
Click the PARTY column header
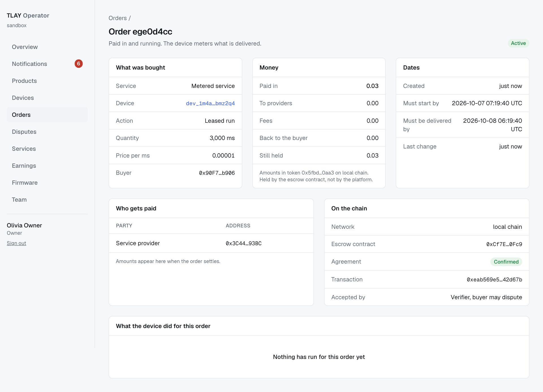click(x=124, y=226)
